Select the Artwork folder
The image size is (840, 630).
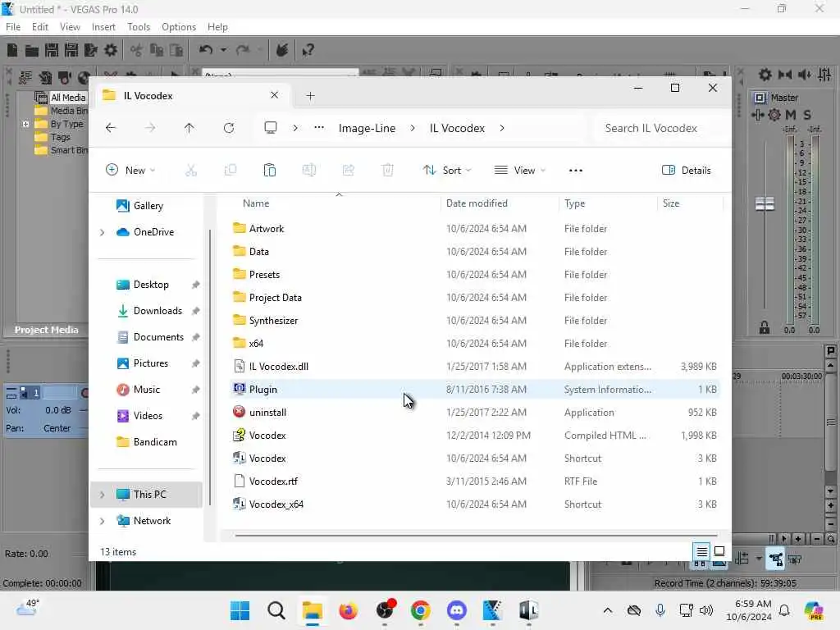click(475, 229)
